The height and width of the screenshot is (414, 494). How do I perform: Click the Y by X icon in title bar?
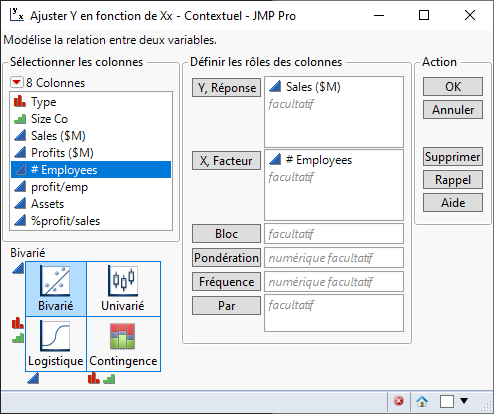tap(17, 14)
